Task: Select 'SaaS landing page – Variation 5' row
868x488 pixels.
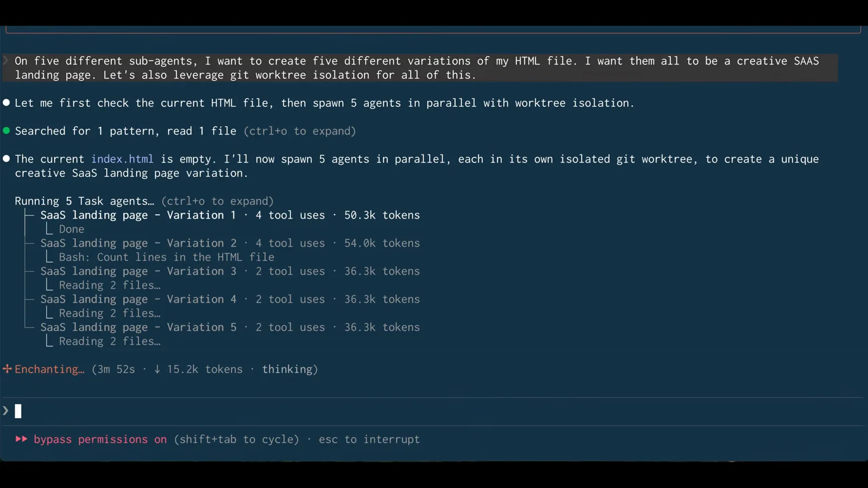Action: [x=230, y=328]
